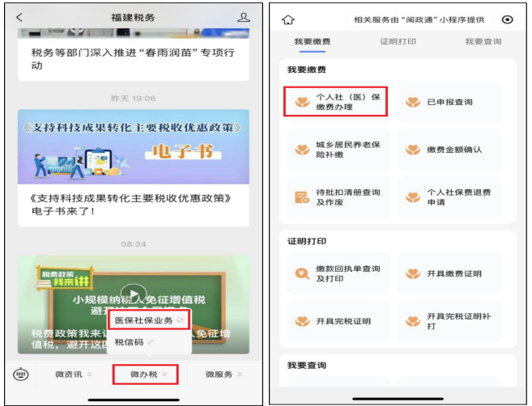Screen dimensions: 532x406
Task: Tap the mini program circular close icon
Action: (x=508, y=19)
